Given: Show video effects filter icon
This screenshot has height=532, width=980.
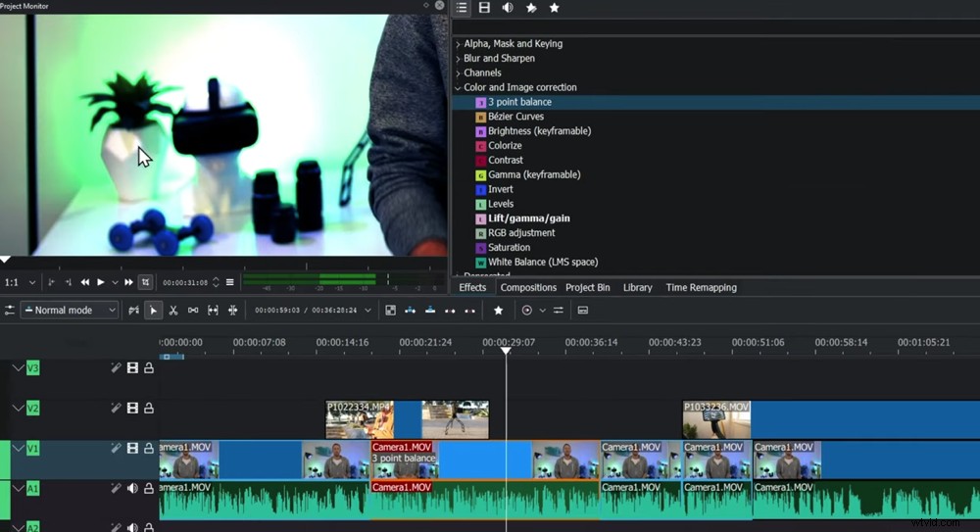Looking at the screenshot, I should click(x=484, y=8).
